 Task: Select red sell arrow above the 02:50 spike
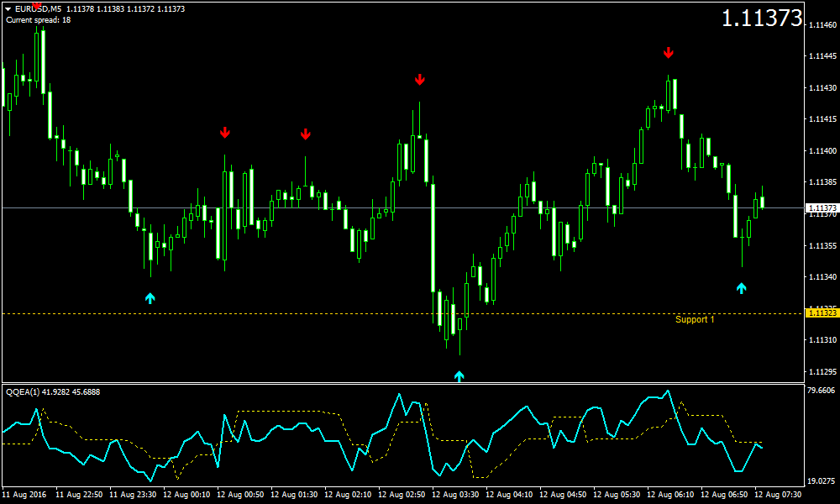420,80
